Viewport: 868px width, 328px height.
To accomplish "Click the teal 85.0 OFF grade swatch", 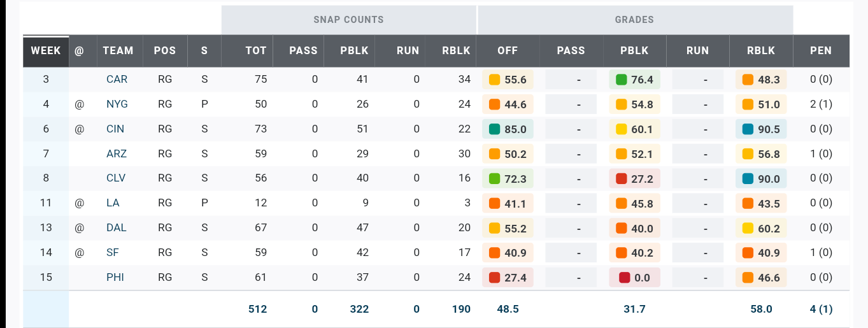I will (494, 129).
